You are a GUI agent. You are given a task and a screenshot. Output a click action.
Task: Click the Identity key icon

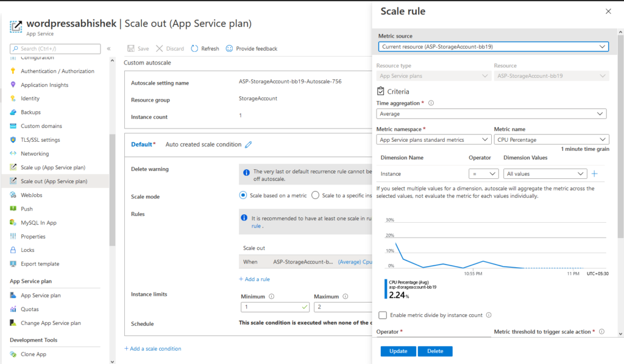tap(13, 98)
